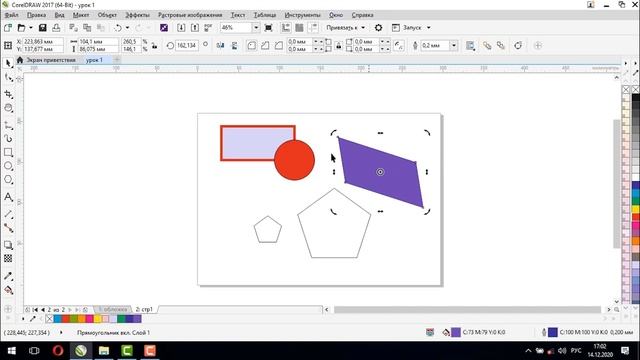Click the Import icon
Image resolution: width=640 pixels, height=360 pixels.
tap(181, 28)
